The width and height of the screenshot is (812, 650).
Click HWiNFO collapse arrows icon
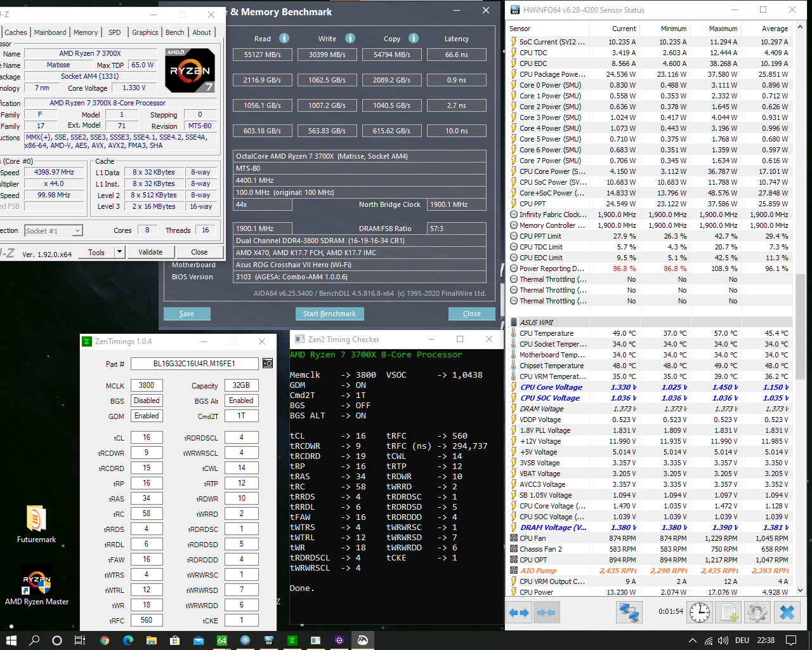(546, 613)
